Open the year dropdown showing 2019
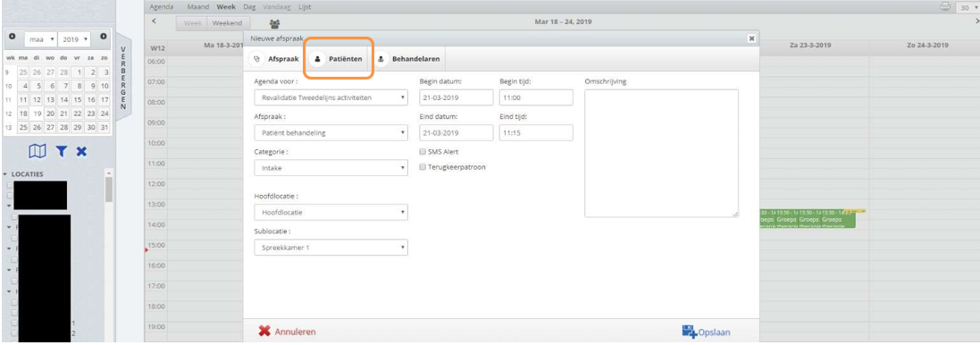Screen dimensions: 980x345 [x=75, y=39]
